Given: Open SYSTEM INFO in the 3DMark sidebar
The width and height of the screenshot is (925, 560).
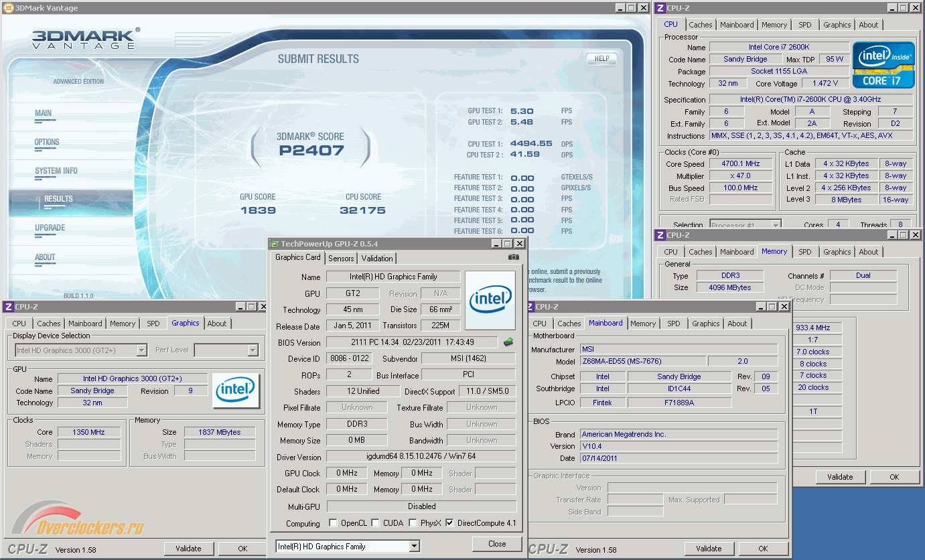Looking at the screenshot, I should 56,171.
